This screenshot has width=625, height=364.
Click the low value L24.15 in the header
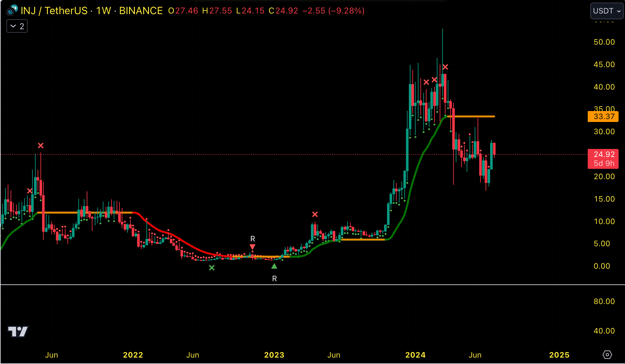(x=250, y=11)
